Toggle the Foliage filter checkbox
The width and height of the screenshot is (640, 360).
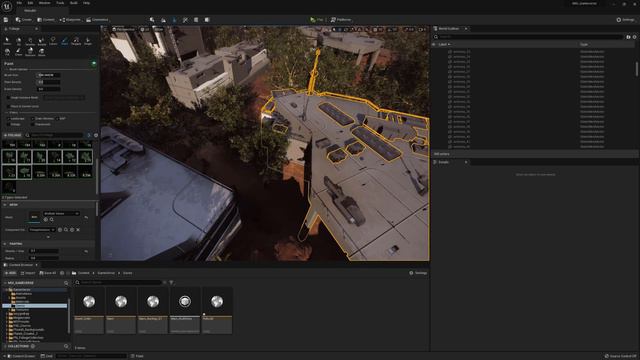tap(8, 124)
